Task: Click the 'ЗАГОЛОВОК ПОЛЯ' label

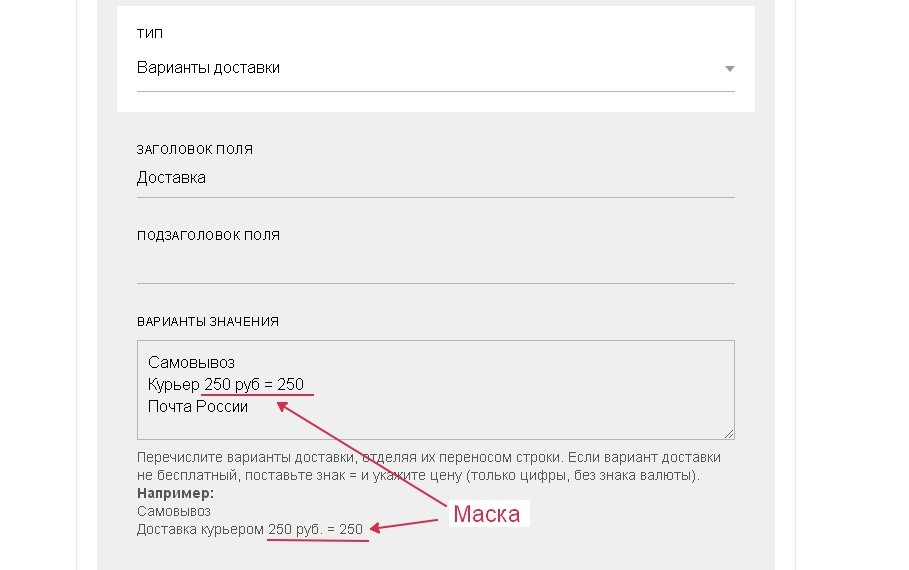Action: click(194, 149)
